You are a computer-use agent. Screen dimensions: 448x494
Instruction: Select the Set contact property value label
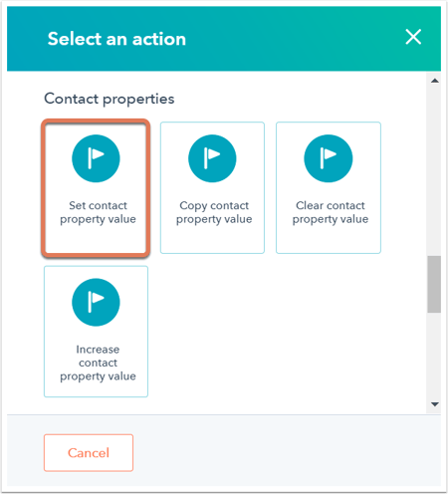click(98, 212)
